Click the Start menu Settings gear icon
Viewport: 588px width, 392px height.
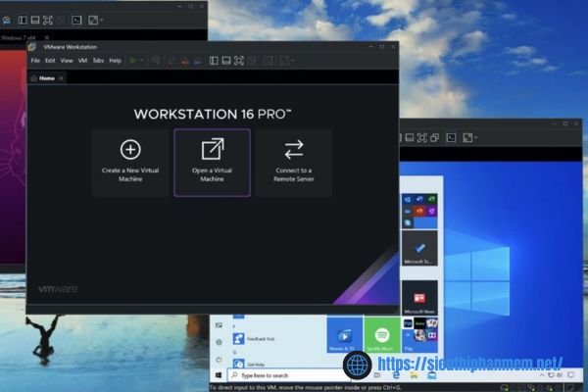coord(219,342)
